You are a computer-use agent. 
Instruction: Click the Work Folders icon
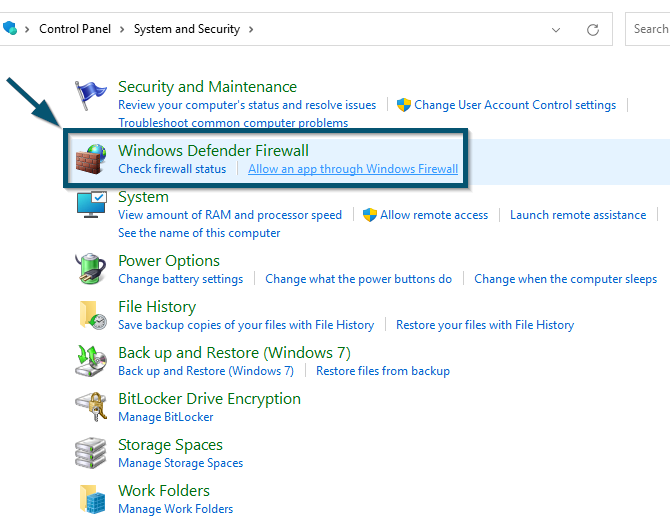[x=92, y=499]
